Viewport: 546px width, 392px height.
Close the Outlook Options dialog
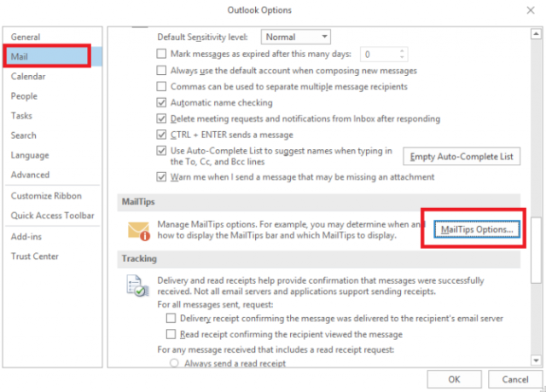(x=531, y=10)
